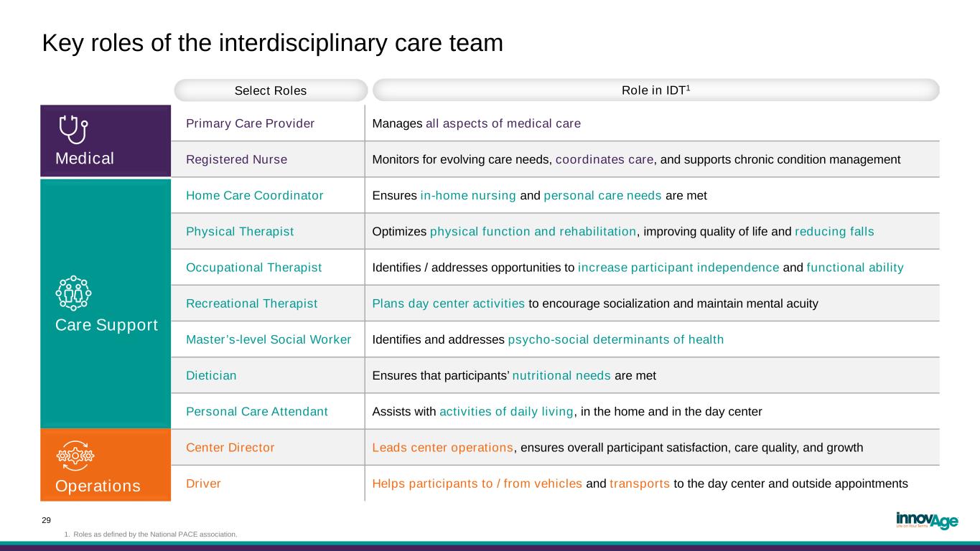Click the 'Monitors for evolving care needs' description
980x551 pixels.
637,159
